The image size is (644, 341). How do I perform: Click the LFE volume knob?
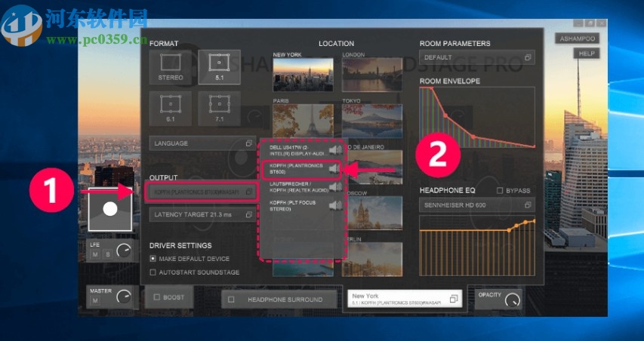pyautogui.click(x=124, y=250)
